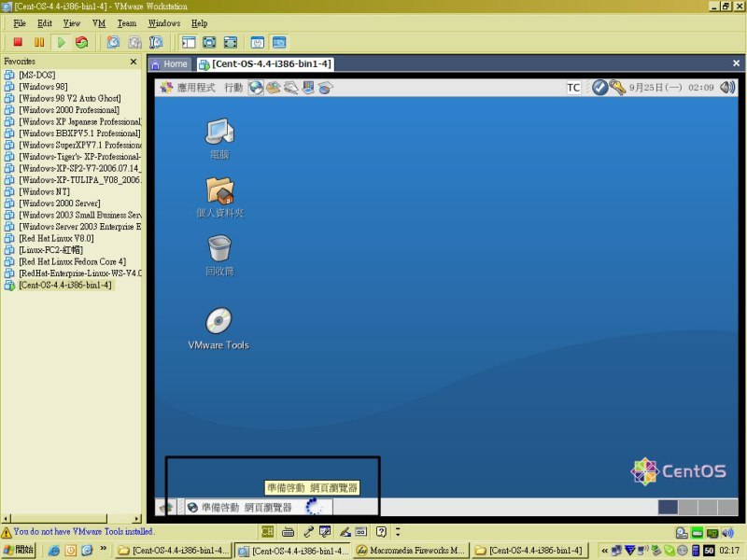The height and width of the screenshot is (560, 747).
Task: Open the 個人資料夾 home folder desktop icon
Action: pos(219,197)
